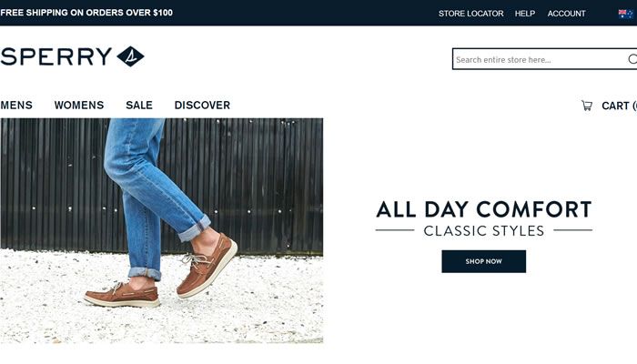
Task: Open the HELP link
Action: pyautogui.click(x=525, y=14)
